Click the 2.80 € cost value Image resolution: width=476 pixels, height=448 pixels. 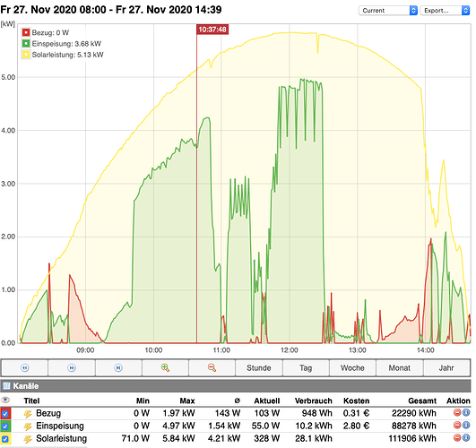[x=356, y=426]
